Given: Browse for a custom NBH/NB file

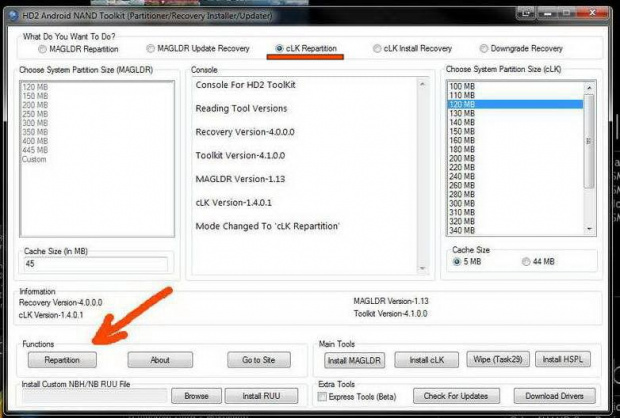Looking at the screenshot, I should [196, 396].
